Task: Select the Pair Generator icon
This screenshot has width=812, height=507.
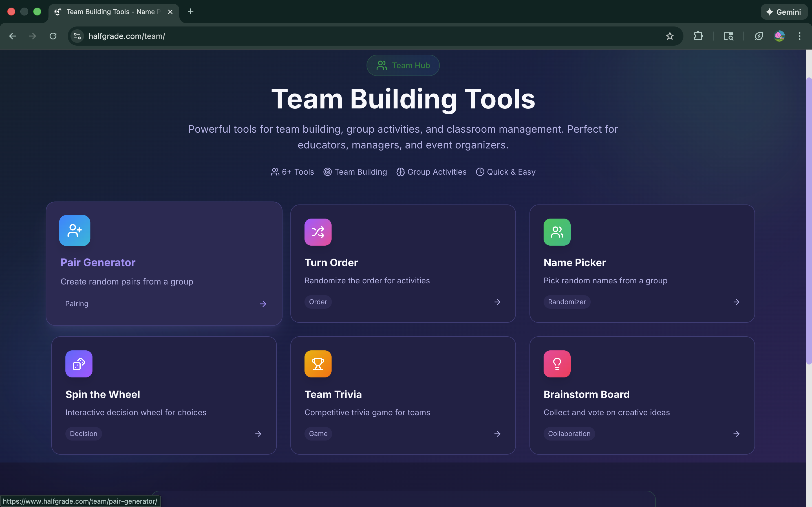Action: point(74,230)
